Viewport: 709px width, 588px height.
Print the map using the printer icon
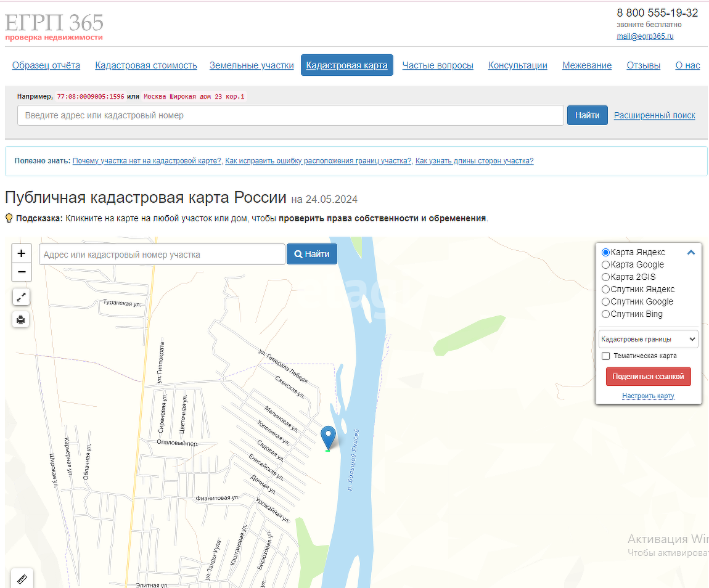coord(21,319)
